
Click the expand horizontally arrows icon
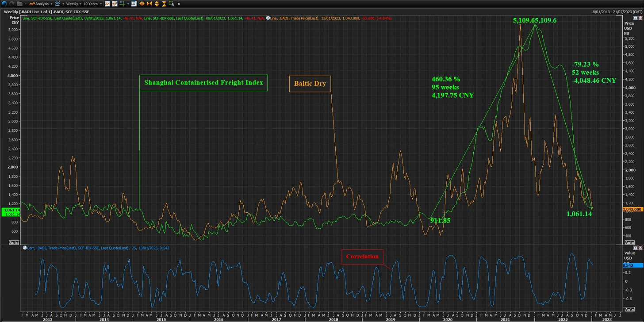142,4
